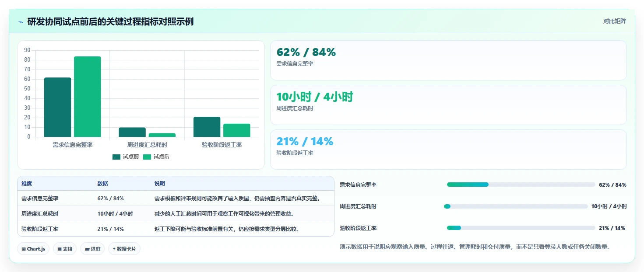Viewport: 644px width, 272px height.
Task: Click the 试点后 bar for 验收阶段返工率
Action: coord(237,130)
